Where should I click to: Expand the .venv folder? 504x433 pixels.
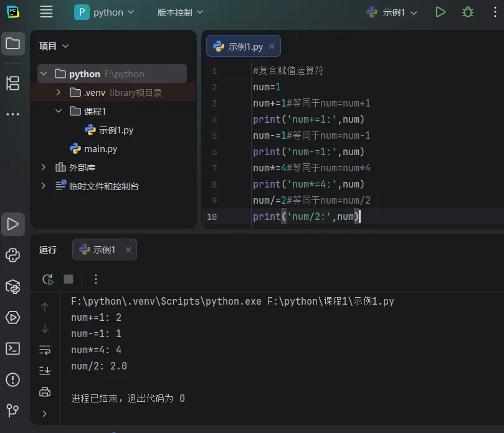click(x=58, y=92)
